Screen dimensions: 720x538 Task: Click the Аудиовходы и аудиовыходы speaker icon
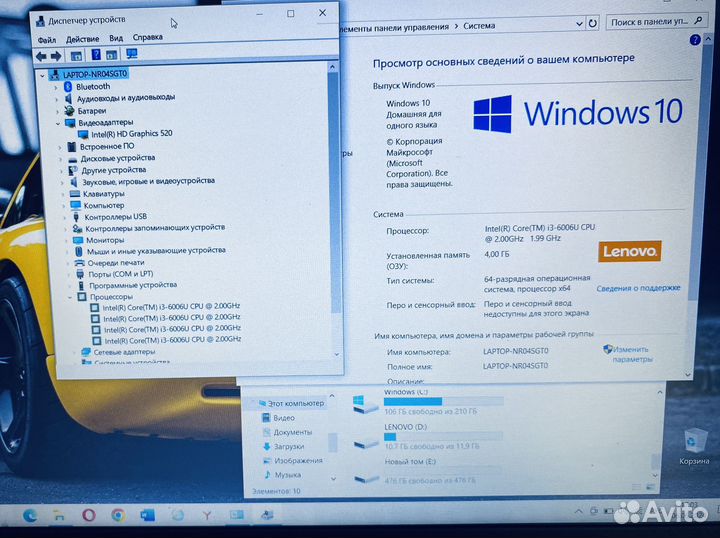[68, 99]
